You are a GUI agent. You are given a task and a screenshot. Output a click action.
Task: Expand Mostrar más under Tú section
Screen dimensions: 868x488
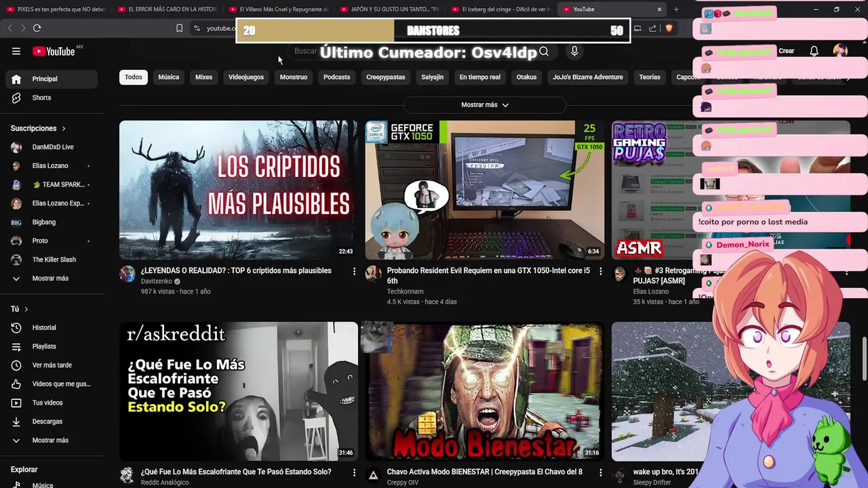[52, 441]
